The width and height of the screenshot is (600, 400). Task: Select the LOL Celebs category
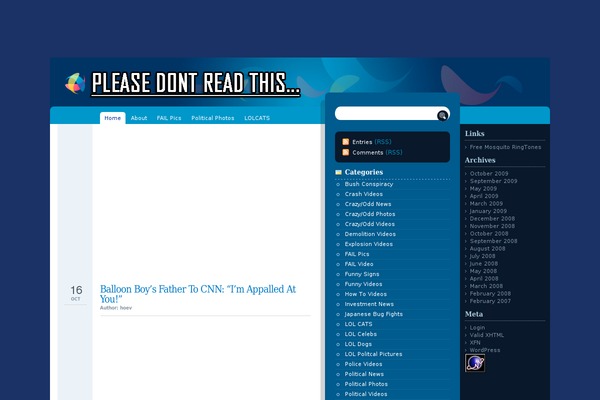coord(361,334)
